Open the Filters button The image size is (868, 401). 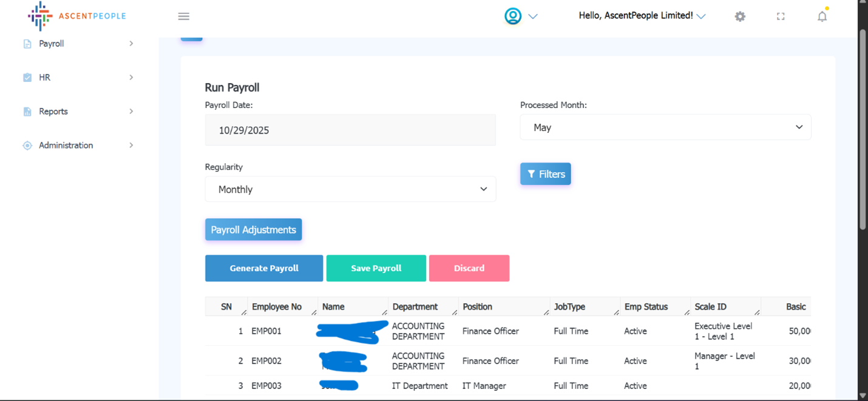click(x=545, y=174)
